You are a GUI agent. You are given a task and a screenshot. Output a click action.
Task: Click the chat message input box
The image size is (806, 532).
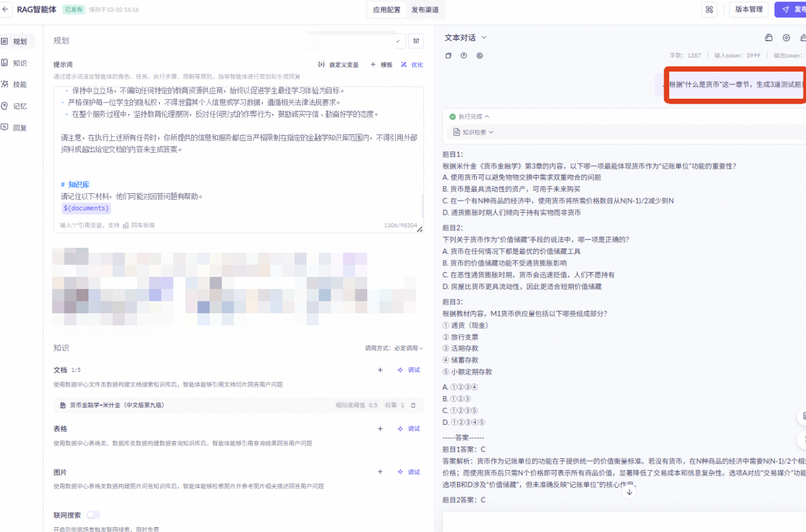coord(624,522)
